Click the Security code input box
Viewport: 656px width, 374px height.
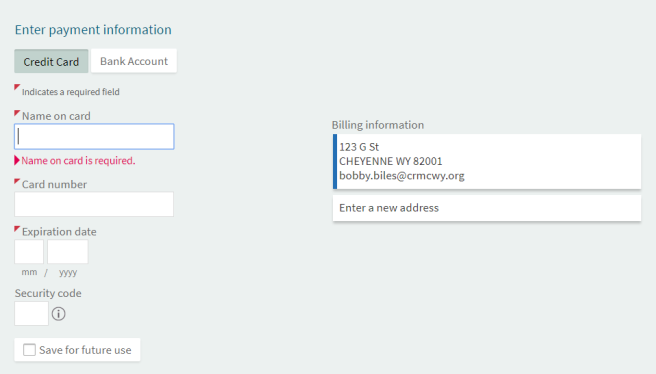(31, 313)
